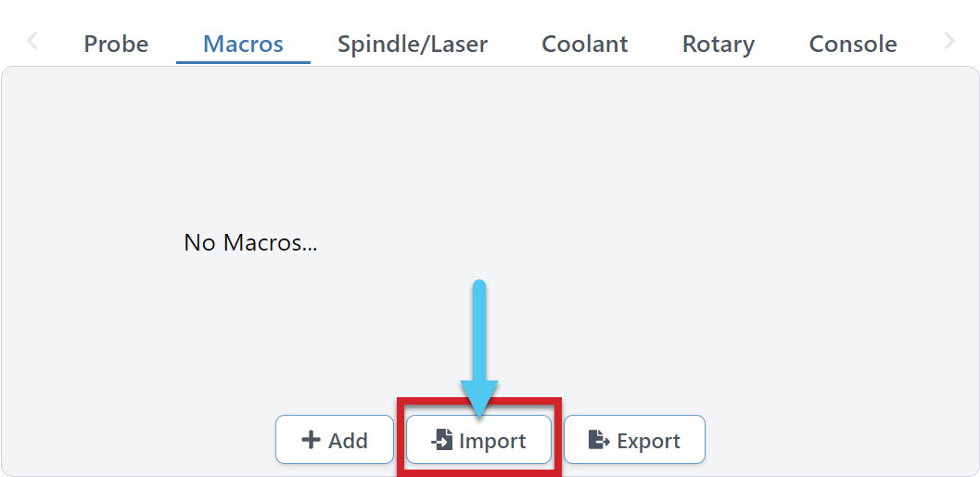Screen dimensions: 980x477
Task: Click the 'Import' text label
Action: pyautogui.click(x=492, y=442)
